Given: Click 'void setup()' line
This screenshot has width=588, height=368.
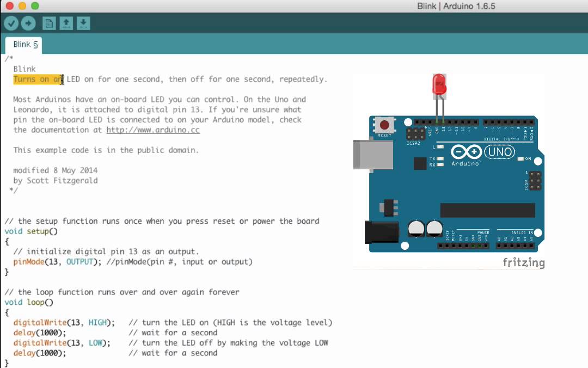Looking at the screenshot, I should pos(31,231).
